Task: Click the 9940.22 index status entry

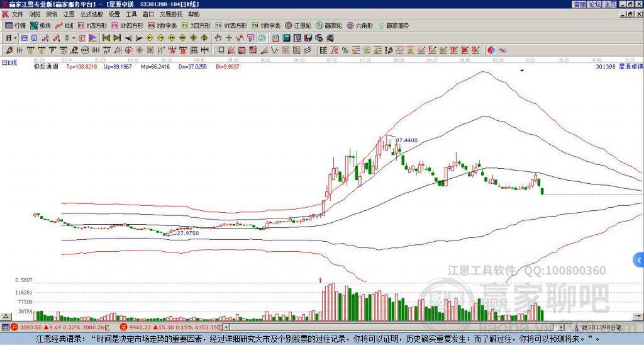Action: pos(171,327)
